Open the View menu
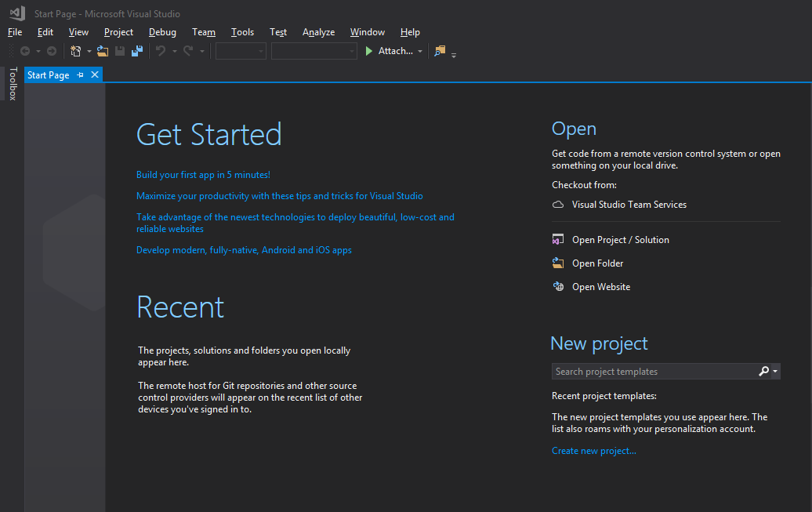The image size is (812, 512). tap(78, 32)
